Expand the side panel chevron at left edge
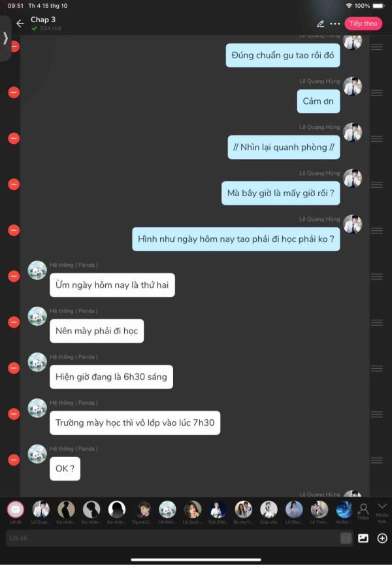Screen dimensions: 392x565 (x=5, y=38)
